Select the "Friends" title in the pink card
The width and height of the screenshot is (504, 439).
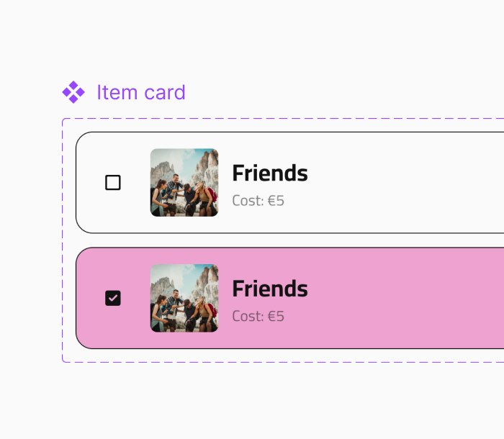[270, 289]
